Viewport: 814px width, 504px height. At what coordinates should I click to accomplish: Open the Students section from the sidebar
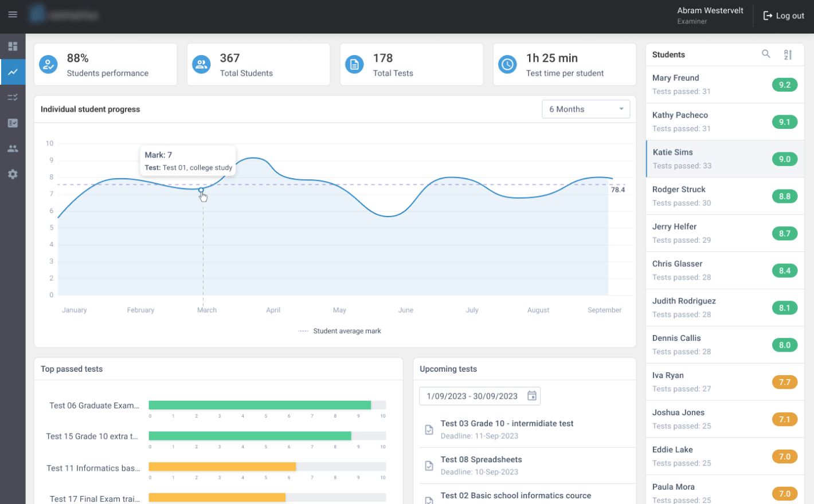pos(13,148)
